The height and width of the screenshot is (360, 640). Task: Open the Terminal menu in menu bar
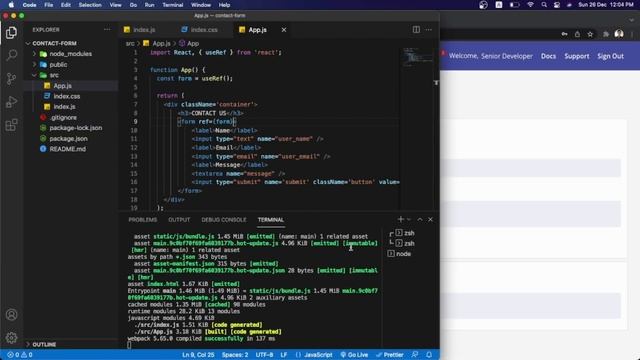point(173,5)
